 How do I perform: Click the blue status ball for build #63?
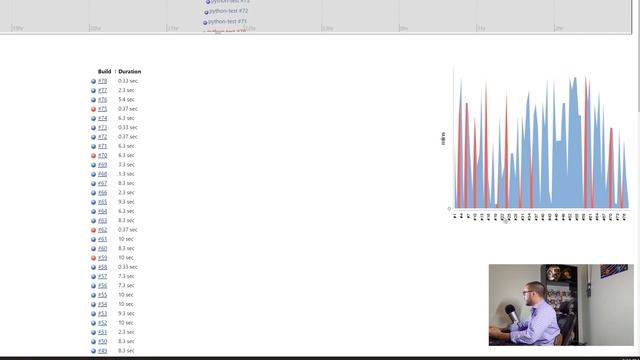point(93,221)
